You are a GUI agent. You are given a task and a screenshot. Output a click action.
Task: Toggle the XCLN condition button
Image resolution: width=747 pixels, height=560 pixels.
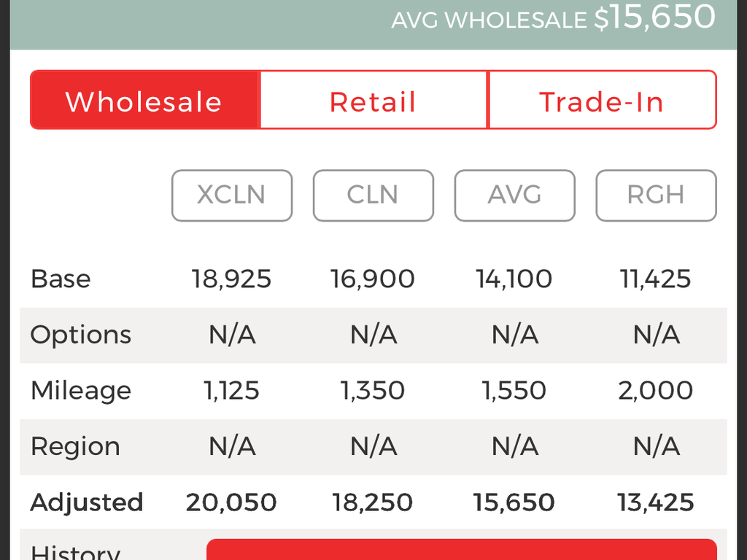[231, 195]
